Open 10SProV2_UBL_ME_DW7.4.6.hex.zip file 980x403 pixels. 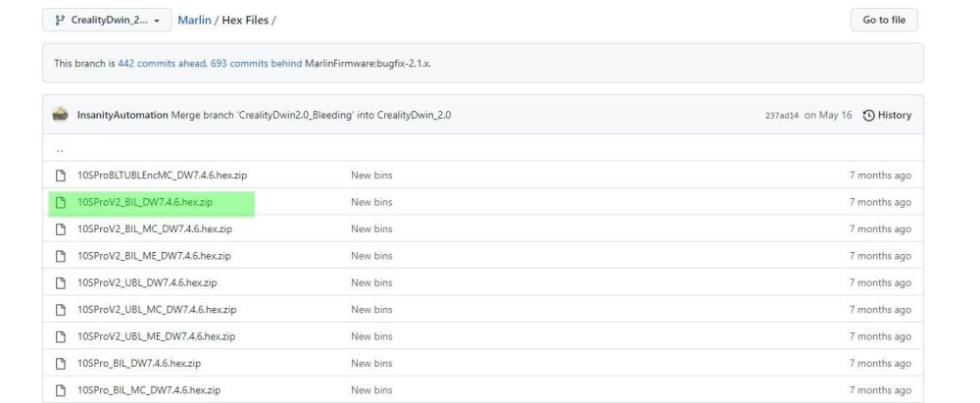tap(156, 336)
